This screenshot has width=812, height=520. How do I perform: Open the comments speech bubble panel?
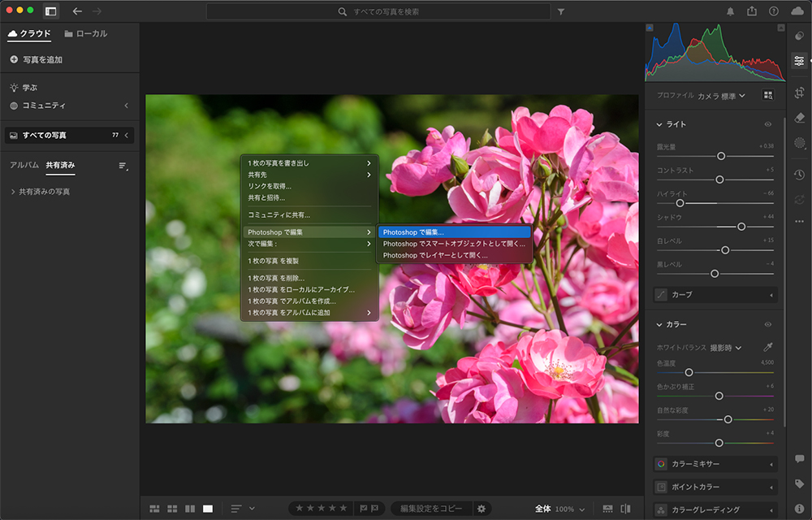[799, 459]
